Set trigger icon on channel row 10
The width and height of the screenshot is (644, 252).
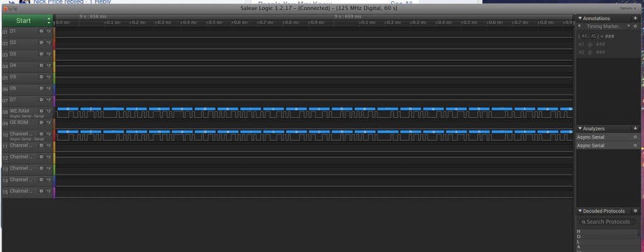click(48, 134)
